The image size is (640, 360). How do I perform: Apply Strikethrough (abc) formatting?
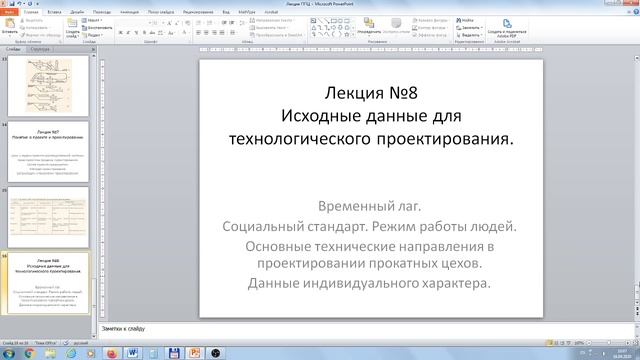click(152, 33)
